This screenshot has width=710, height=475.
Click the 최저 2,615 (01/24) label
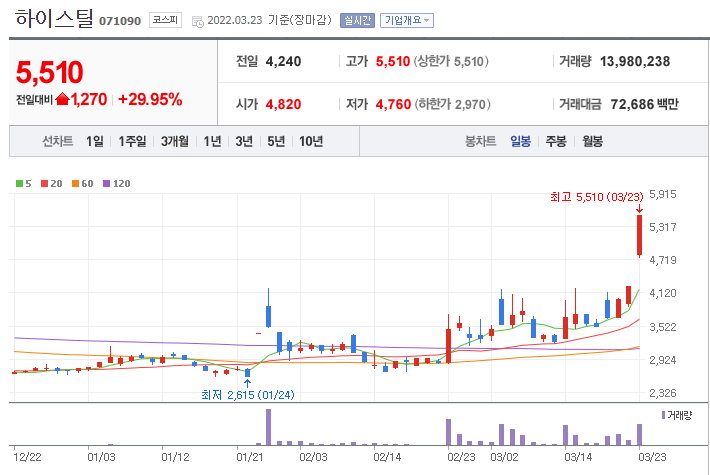pyautogui.click(x=248, y=395)
